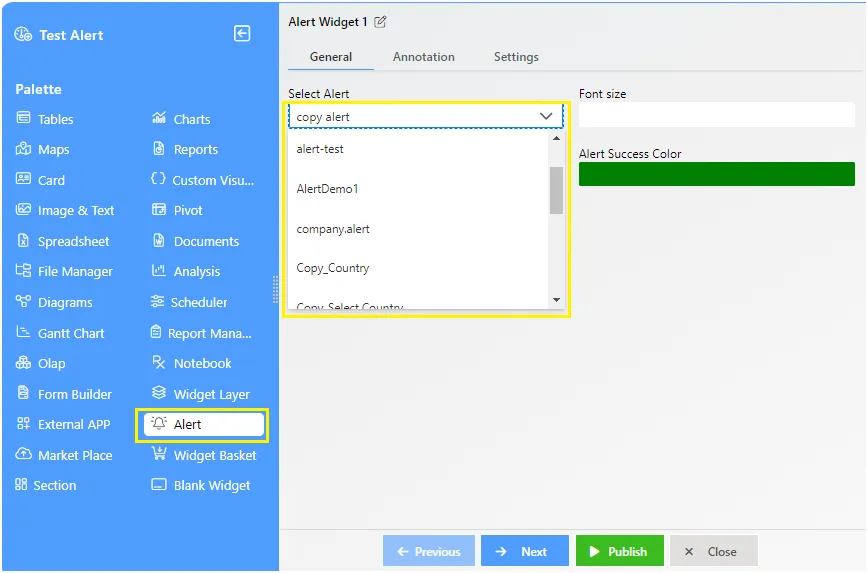Open Market Place from the palette

pyautogui.click(x=64, y=455)
